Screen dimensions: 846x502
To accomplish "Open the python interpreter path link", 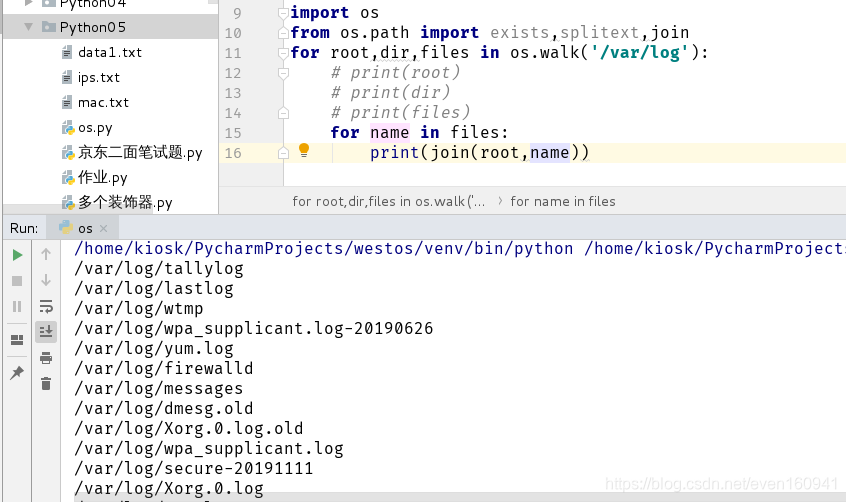I will click(324, 248).
